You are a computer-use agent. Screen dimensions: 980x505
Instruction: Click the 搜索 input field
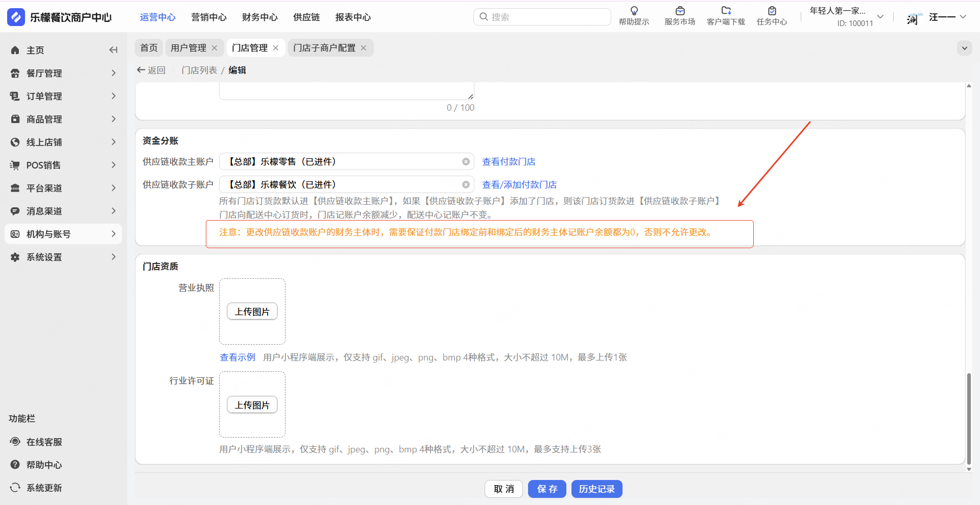546,17
